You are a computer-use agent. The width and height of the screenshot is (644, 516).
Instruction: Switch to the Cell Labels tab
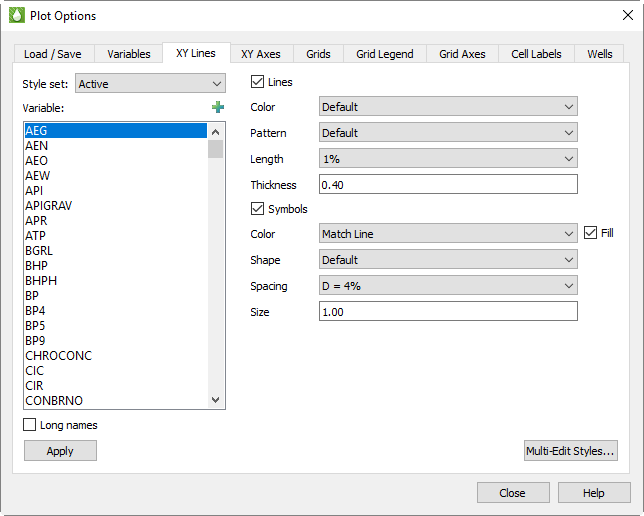536,54
